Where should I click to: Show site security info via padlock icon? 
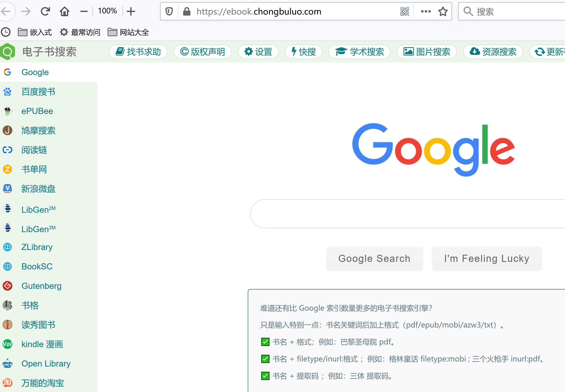pyautogui.click(x=187, y=11)
